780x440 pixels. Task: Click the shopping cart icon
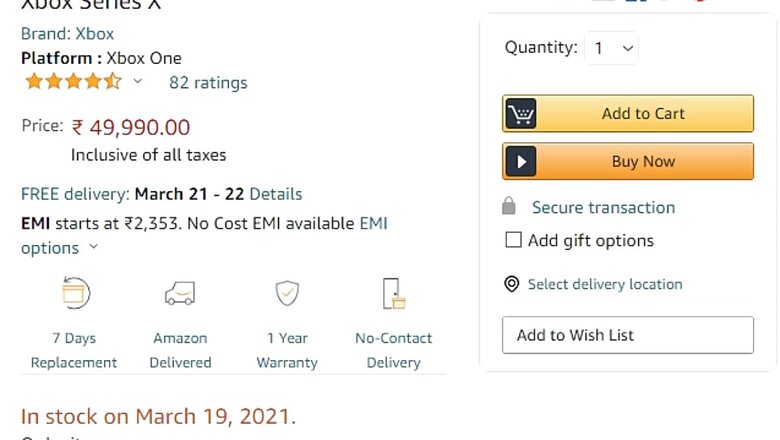point(520,114)
